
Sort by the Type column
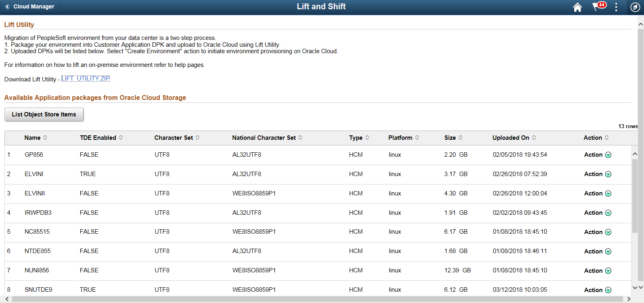tap(359, 138)
